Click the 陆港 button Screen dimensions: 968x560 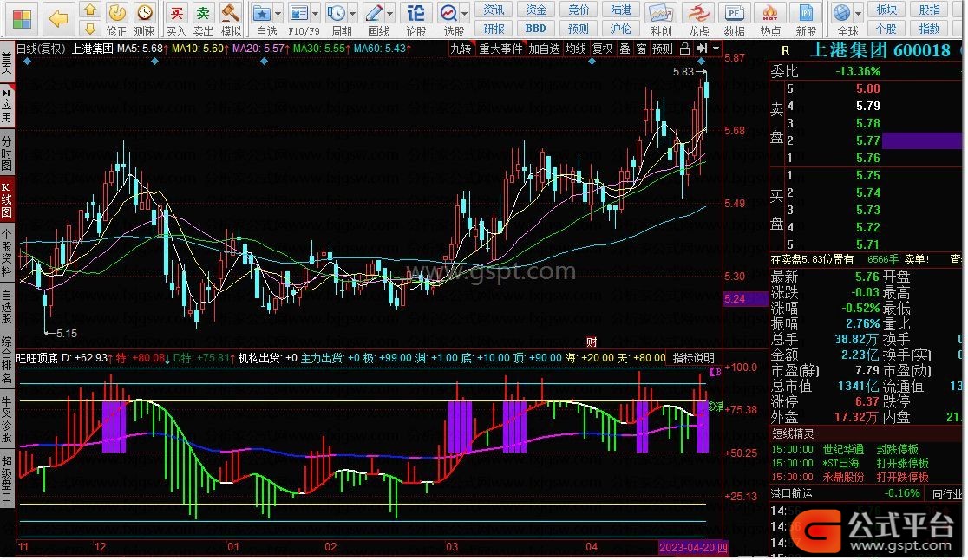pyautogui.click(x=621, y=10)
